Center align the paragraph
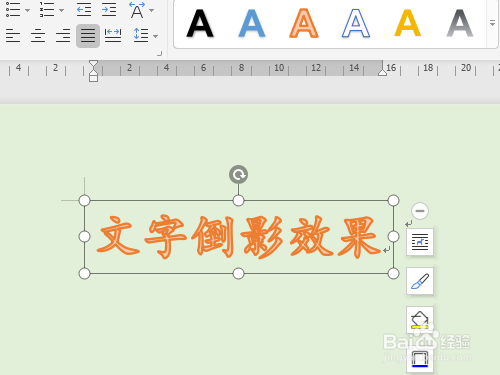 coord(38,36)
